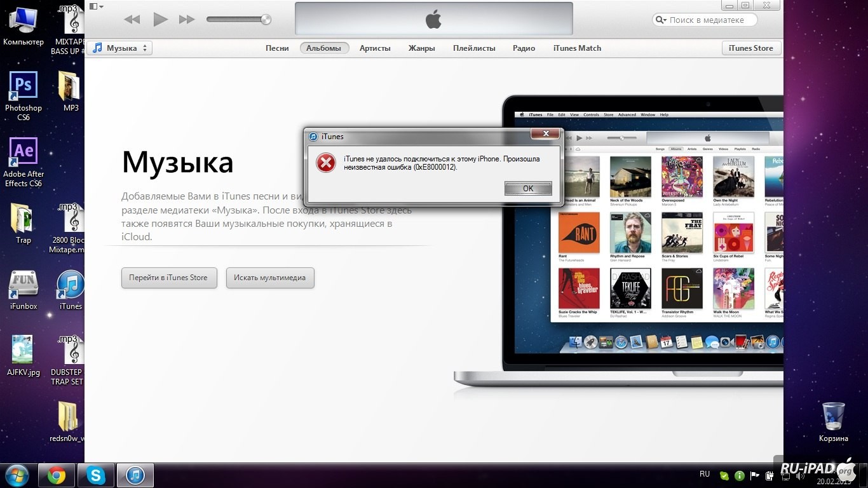Select the DUBSTEP TRAP SET mp3 file
The image size is (868, 488).
pyautogui.click(x=69, y=360)
